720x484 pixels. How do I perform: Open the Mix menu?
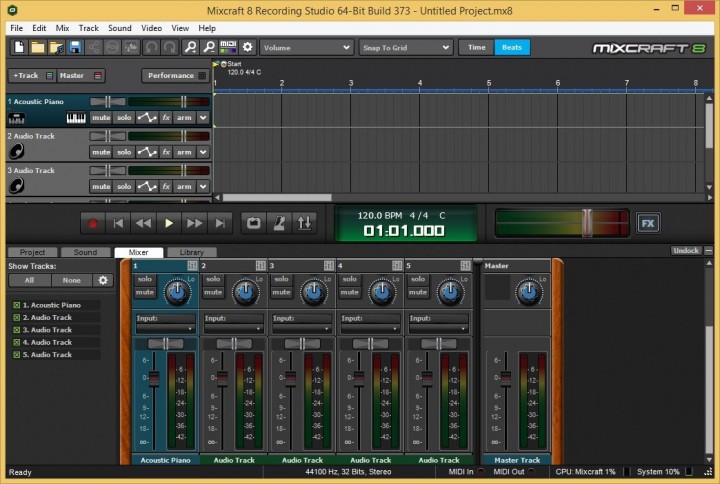(62, 28)
